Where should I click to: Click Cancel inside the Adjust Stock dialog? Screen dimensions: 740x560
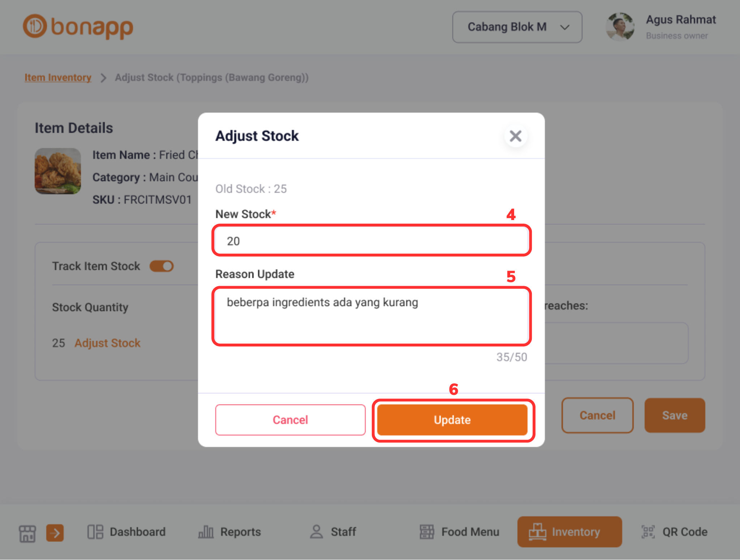point(290,420)
